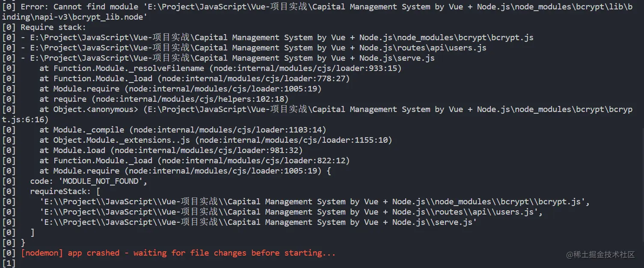Image resolution: width=644 pixels, height=268 pixels.
Task: Click the 'Require stack:' line
Action: click(53, 27)
